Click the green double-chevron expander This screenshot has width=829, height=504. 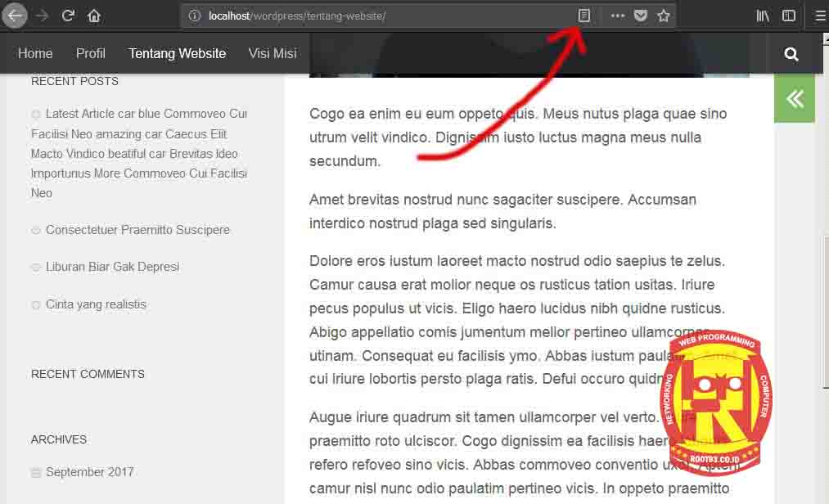794,98
